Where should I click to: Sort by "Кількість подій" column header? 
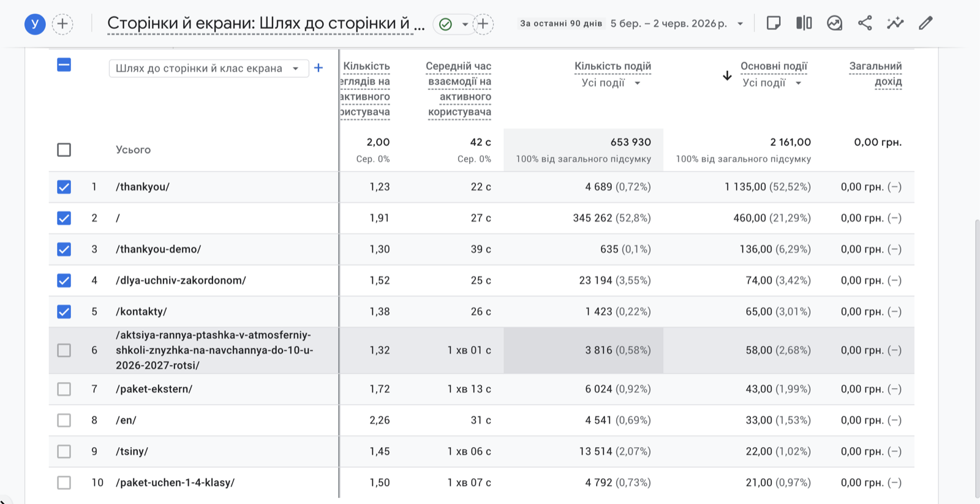click(612, 66)
